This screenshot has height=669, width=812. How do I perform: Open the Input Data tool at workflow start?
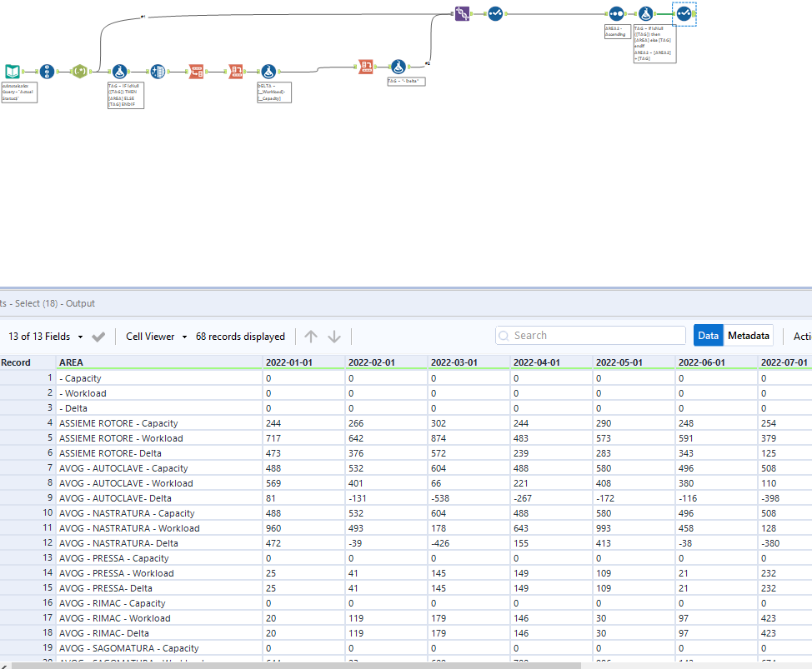[x=12, y=72]
